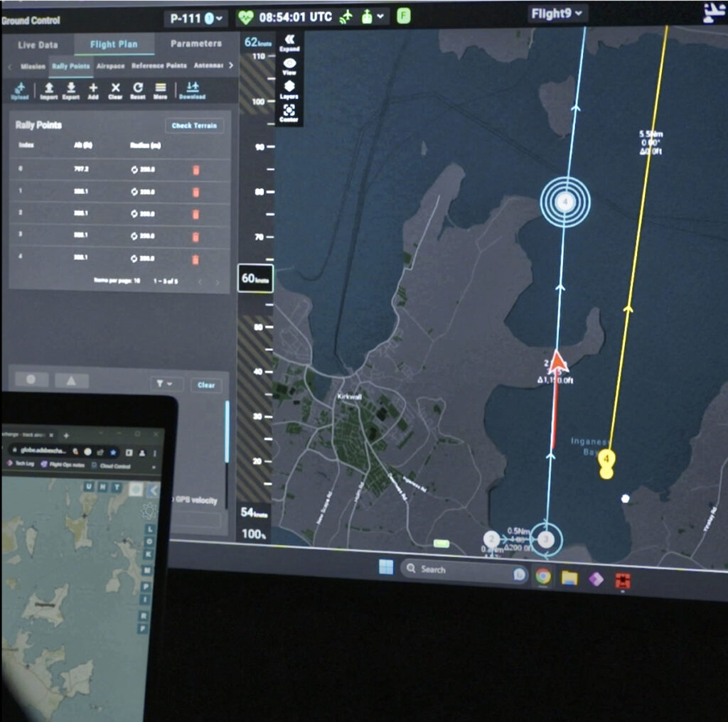728x722 pixels.
Task: Center the map using Center icon
Action: pos(289,113)
